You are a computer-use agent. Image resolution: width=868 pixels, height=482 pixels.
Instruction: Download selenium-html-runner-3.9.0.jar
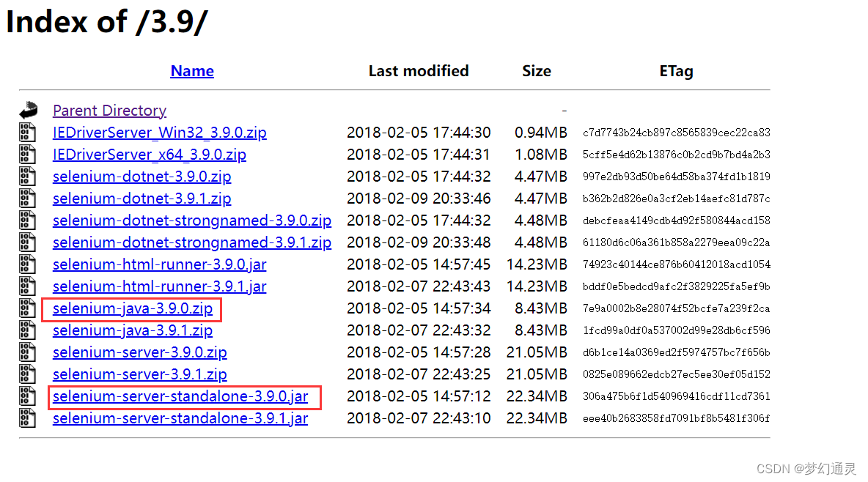point(159,264)
